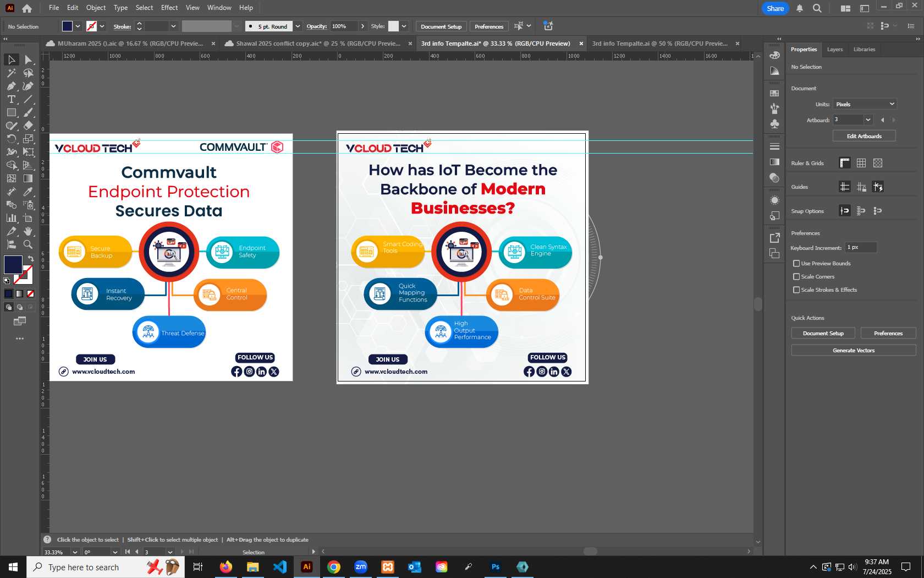Switch to the Libraries tab

tap(864, 50)
